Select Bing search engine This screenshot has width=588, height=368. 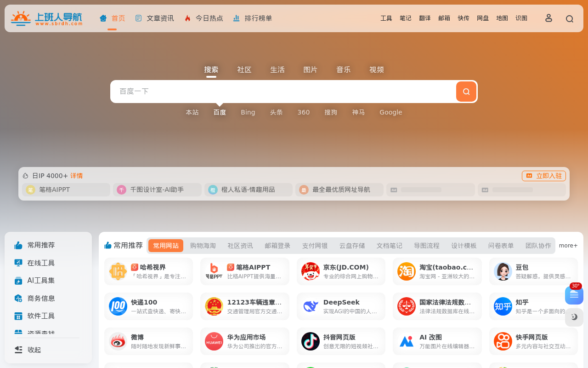coord(248,112)
